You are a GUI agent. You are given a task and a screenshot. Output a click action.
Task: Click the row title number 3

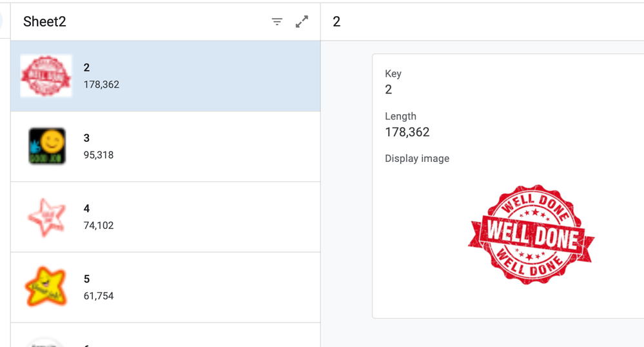point(86,138)
